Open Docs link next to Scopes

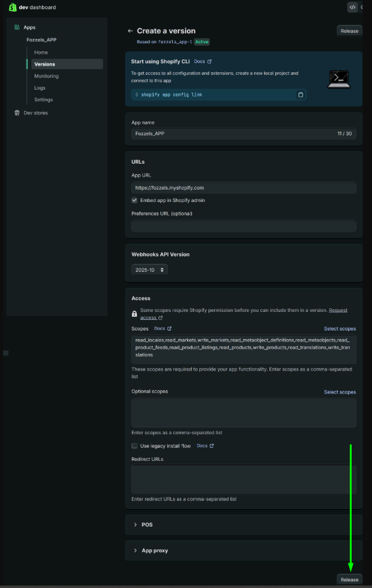pyautogui.click(x=160, y=329)
